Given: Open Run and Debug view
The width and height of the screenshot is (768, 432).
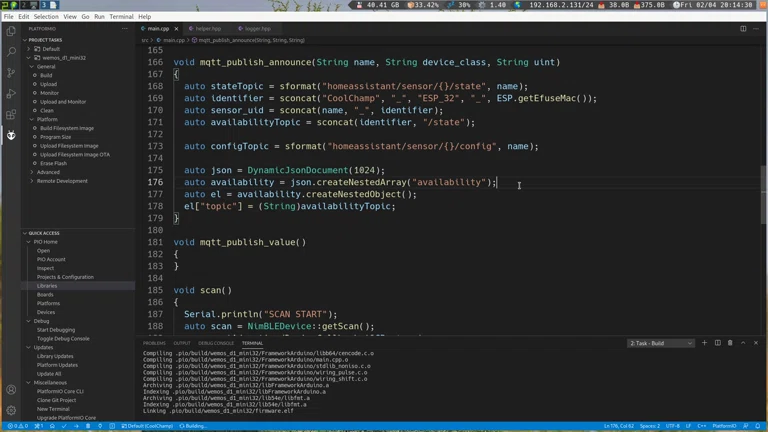Looking at the screenshot, I should pos(11,93).
